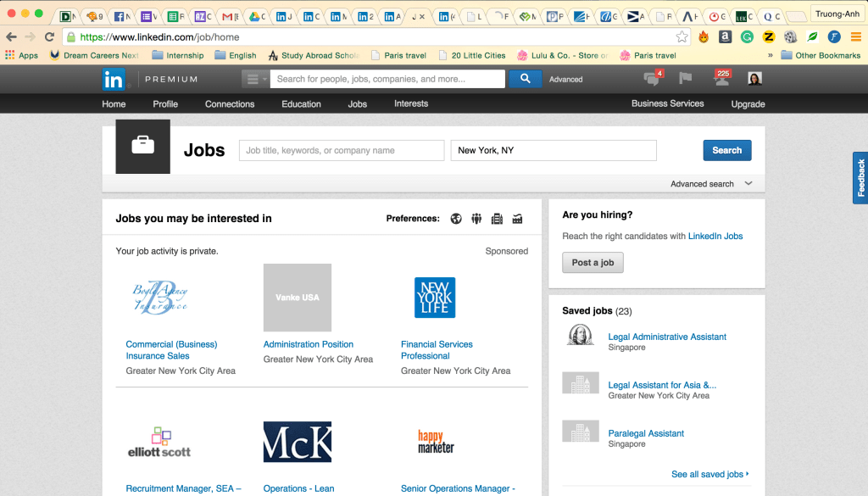This screenshot has width=868, height=496.
Task: Open the English bookmarks folder
Action: pos(236,55)
